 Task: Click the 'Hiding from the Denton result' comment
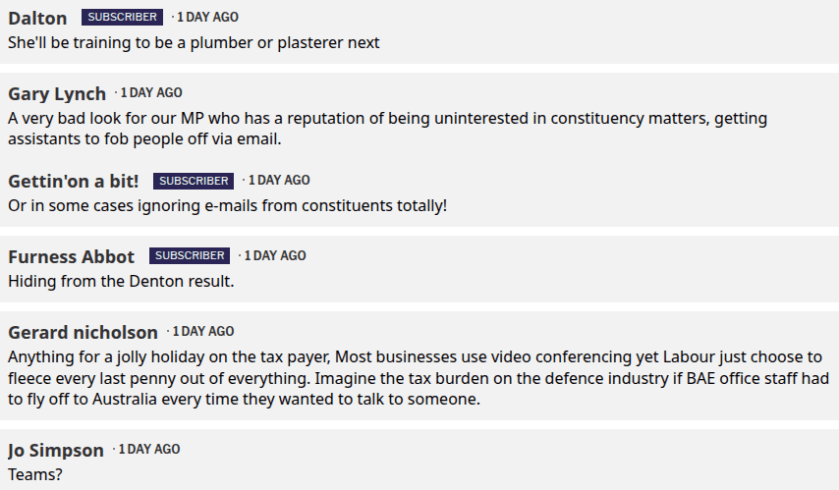(121, 281)
